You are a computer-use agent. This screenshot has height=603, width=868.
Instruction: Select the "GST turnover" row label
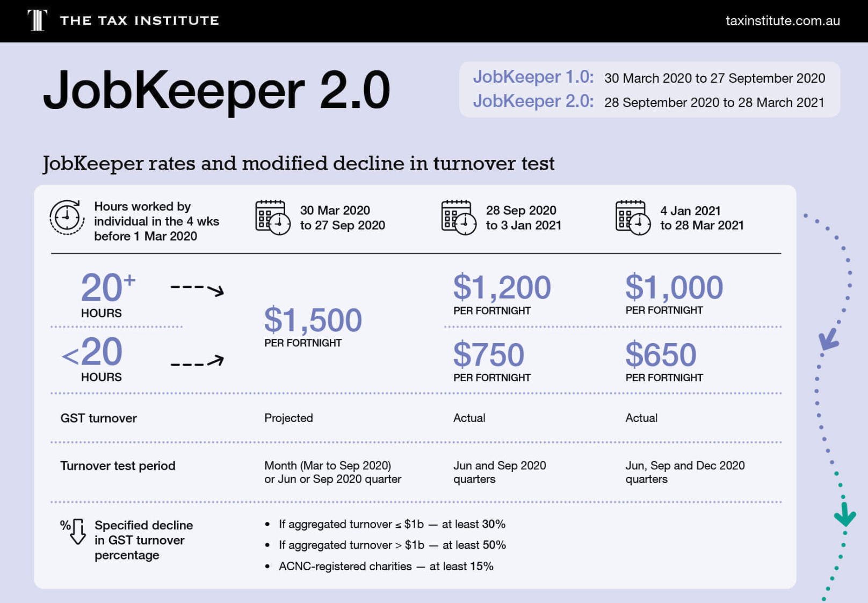[98, 418]
